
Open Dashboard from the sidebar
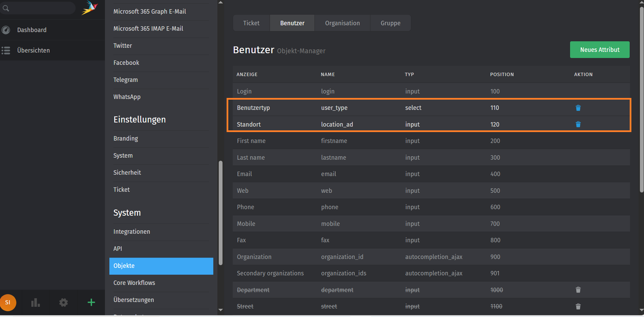click(x=32, y=30)
